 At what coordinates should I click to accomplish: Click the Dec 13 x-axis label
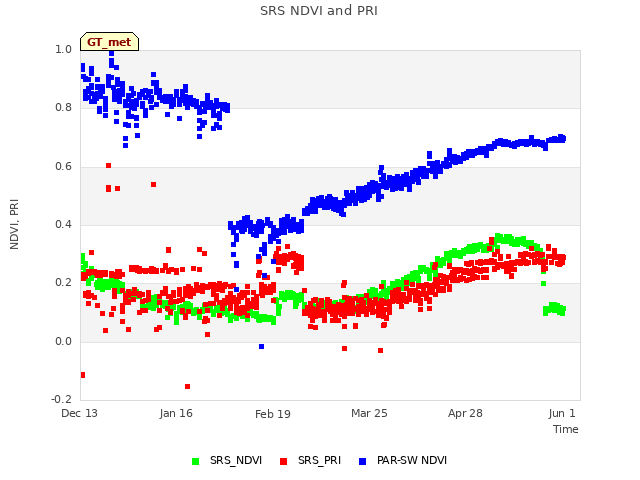tap(79, 413)
